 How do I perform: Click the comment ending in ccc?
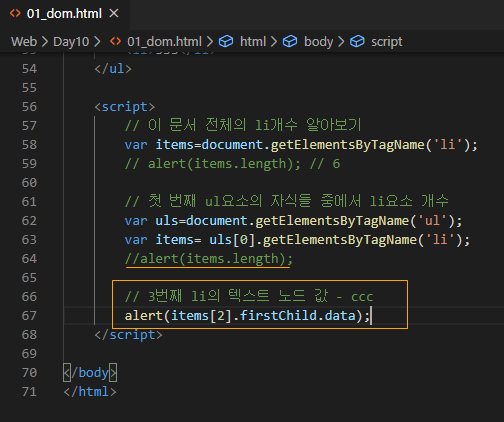tap(249, 296)
